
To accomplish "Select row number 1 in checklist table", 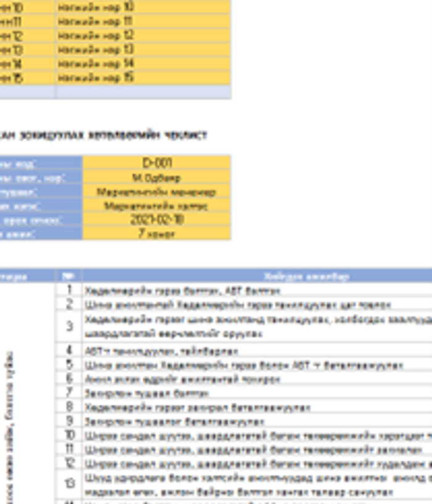I will (69, 290).
